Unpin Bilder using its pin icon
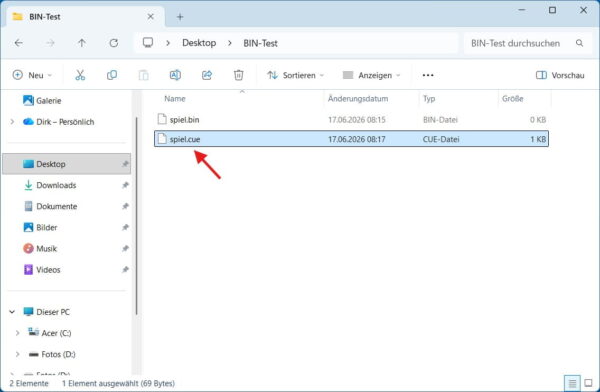600x392 pixels. tap(125, 227)
